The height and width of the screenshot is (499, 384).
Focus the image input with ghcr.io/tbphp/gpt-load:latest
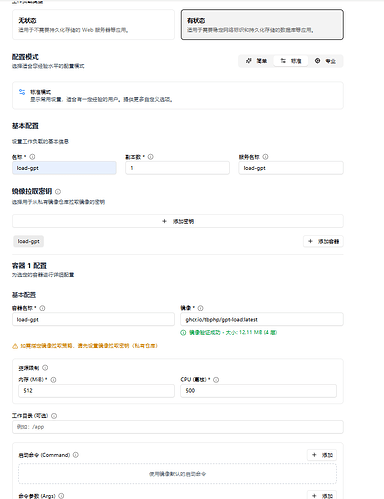(x=262, y=319)
